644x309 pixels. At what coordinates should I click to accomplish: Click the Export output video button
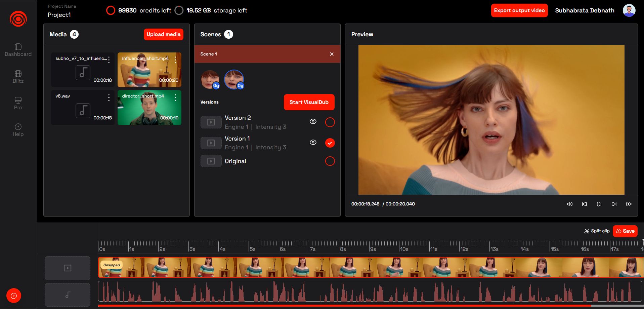(519, 10)
